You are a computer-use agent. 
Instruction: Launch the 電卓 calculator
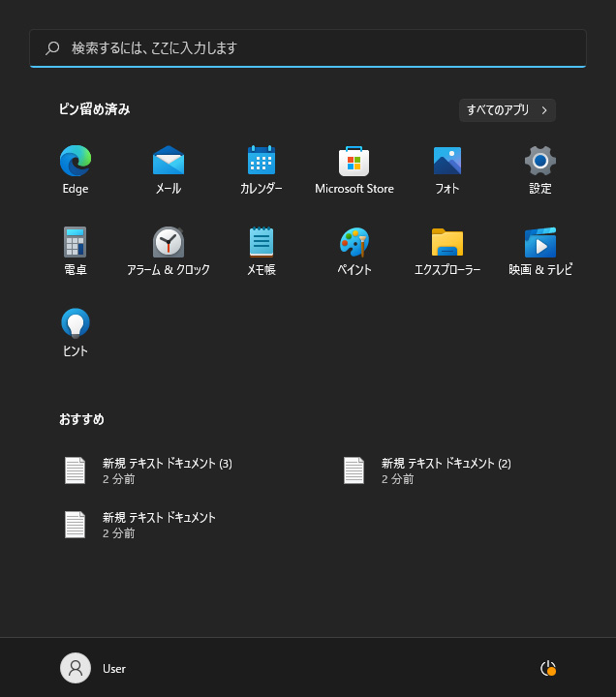pos(76,242)
